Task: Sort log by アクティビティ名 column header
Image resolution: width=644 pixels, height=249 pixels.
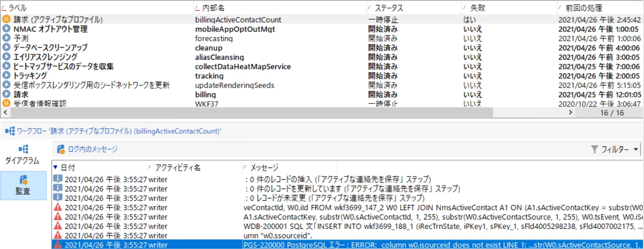Action: pos(177,167)
